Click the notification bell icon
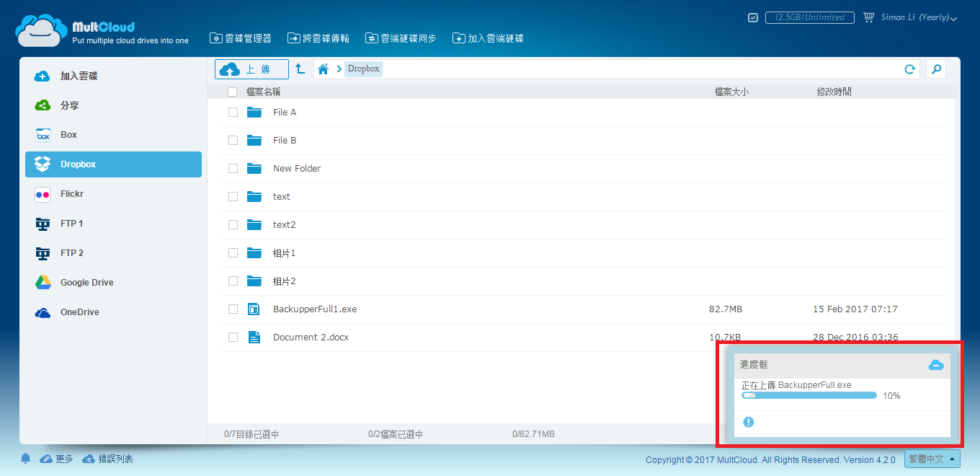This screenshot has height=476, width=980. tap(26, 459)
